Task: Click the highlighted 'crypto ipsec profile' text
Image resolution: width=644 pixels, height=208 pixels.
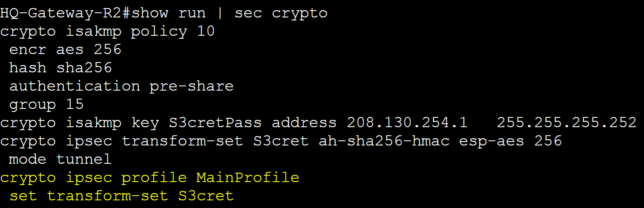Action: tap(93, 177)
